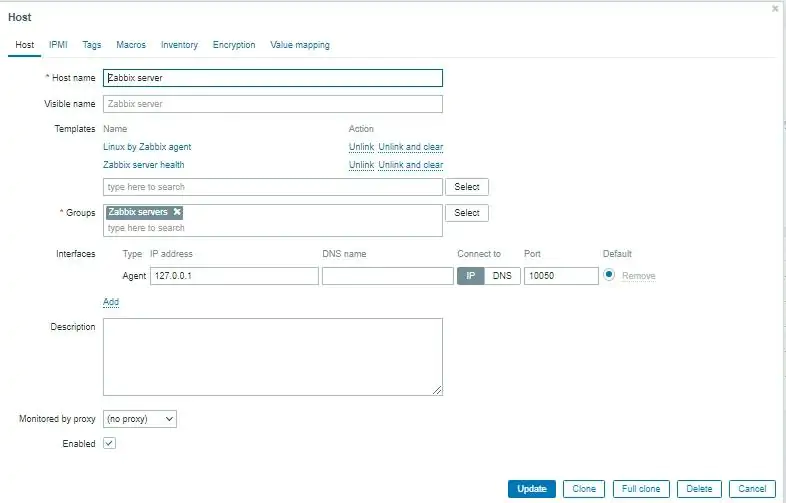Select the Host tab
The width and height of the screenshot is (786, 503).
(x=25, y=45)
